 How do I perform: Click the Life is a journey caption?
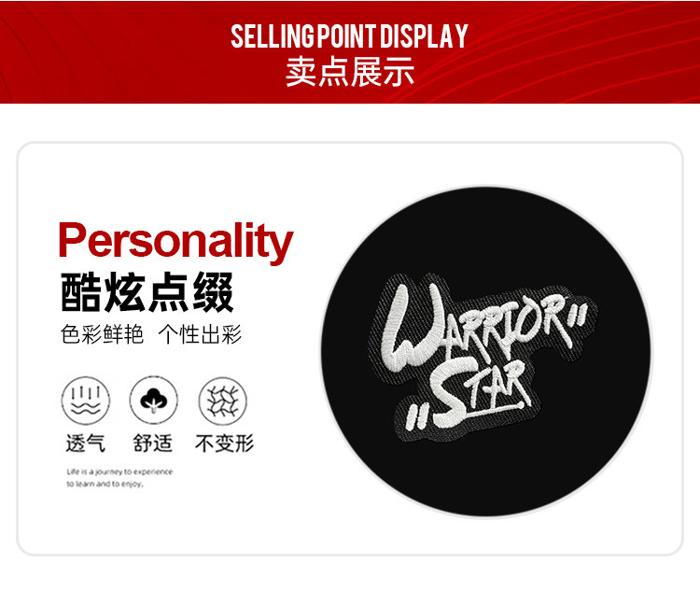(x=119, y=472)
